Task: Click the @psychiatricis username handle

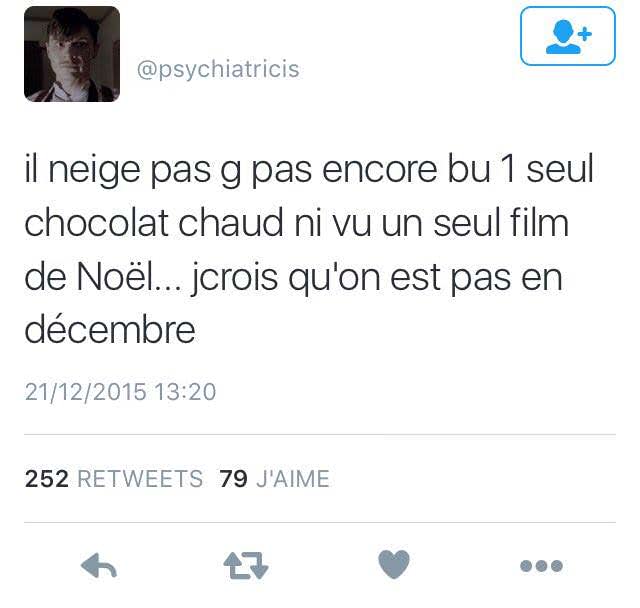Action: (218, 69)
